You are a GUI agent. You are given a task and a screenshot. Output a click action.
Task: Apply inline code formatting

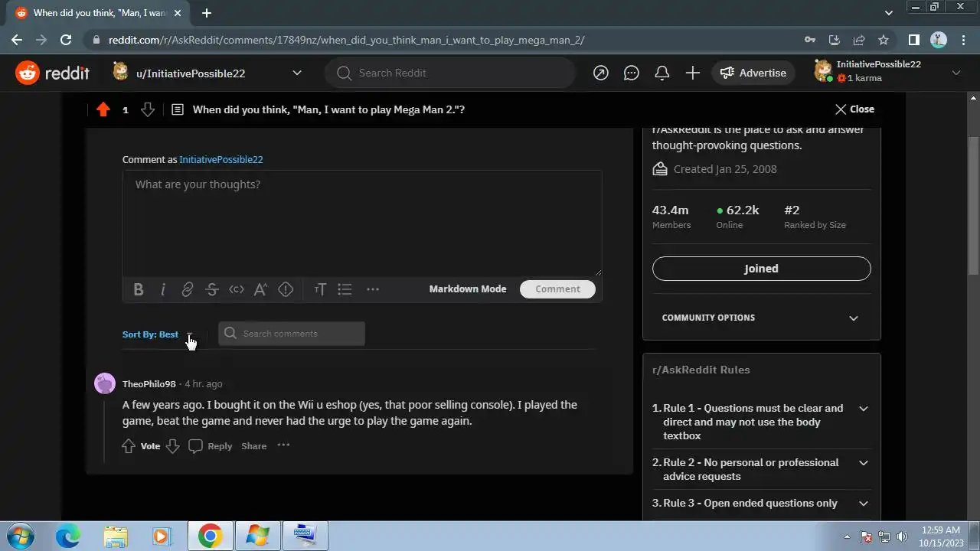click(x=237, y=289)
